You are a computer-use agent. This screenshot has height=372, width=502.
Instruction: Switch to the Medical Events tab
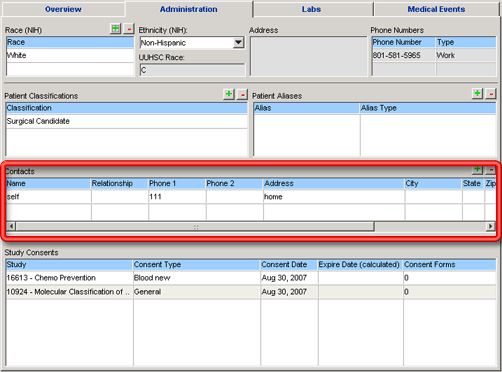(x=436, y=9)
